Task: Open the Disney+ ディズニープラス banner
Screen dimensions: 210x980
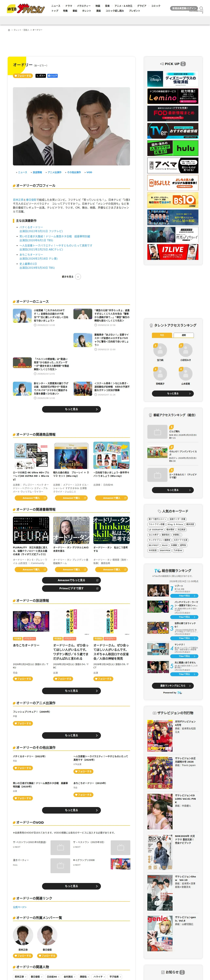Action: pyautogui.click(x=173, y=79)
